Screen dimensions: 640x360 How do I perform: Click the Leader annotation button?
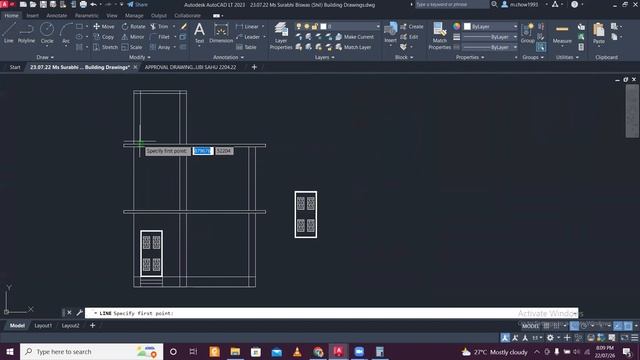248,37
